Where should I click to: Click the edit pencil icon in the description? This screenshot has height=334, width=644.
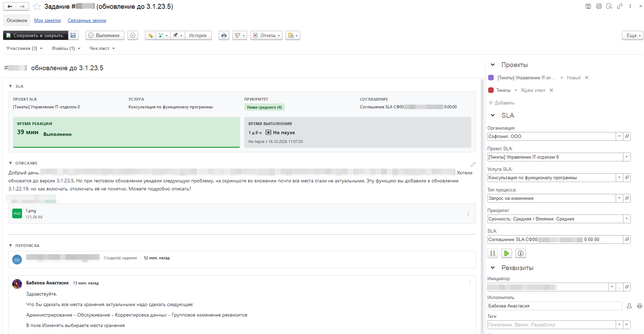click(473, 164)
